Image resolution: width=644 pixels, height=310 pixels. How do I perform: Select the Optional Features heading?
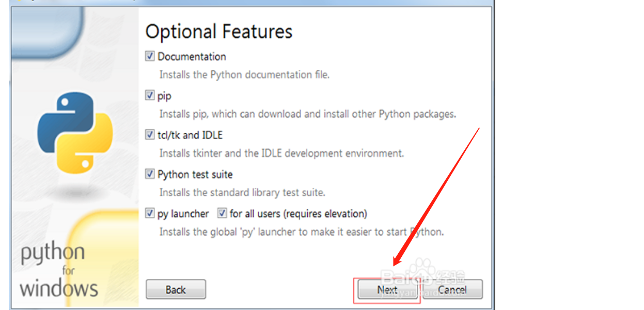(x=219, y=32)
